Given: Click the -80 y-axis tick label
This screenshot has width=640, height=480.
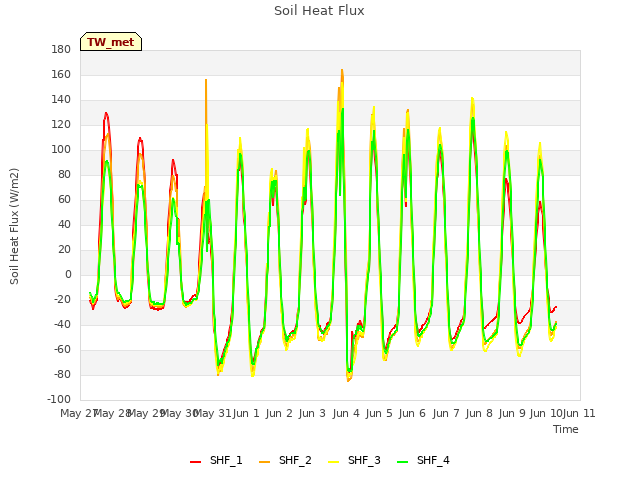Looking at the screenshot, I should tap(62, 374).
